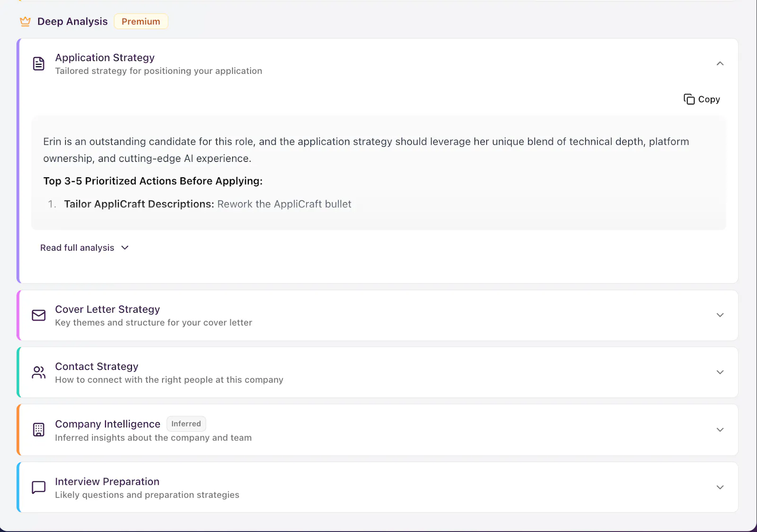Click the copy icon next to Copy

click(x=689, y=99)
